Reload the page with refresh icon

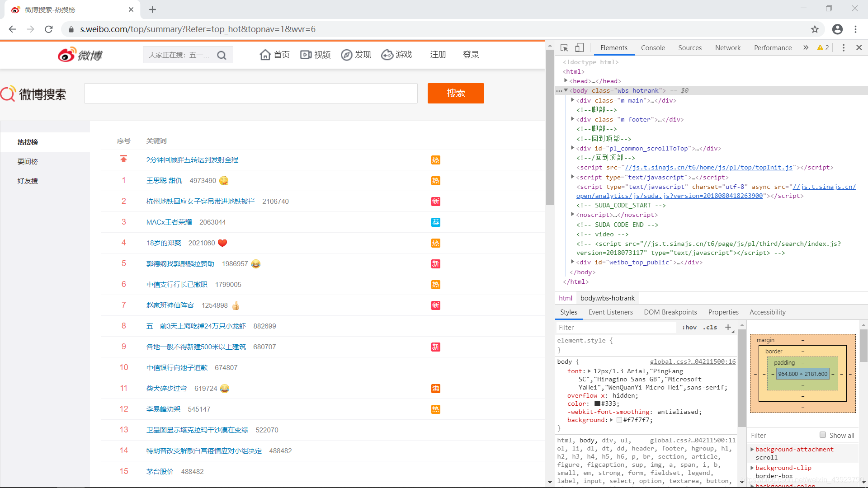tap(49, 29)
